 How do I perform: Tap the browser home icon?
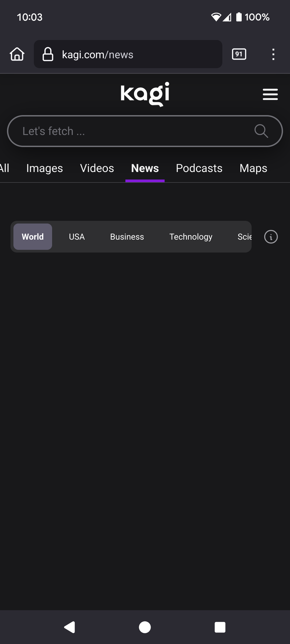tap(17, 54)
